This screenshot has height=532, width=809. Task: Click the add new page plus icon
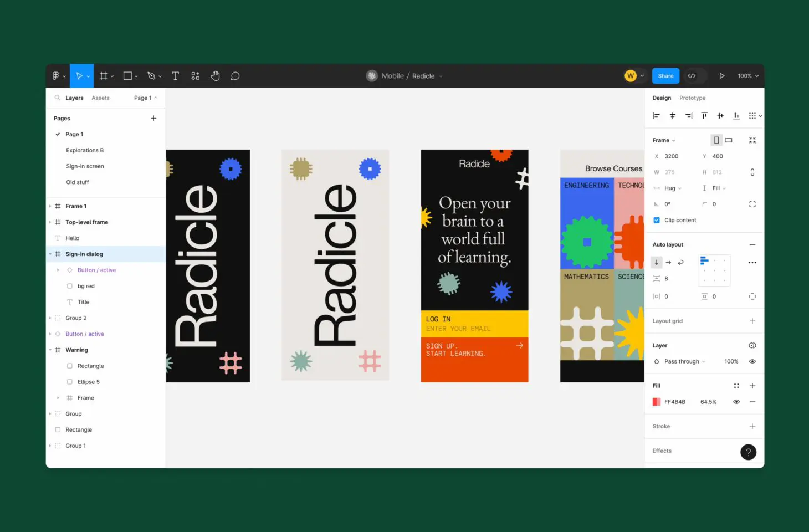[153, 119]
